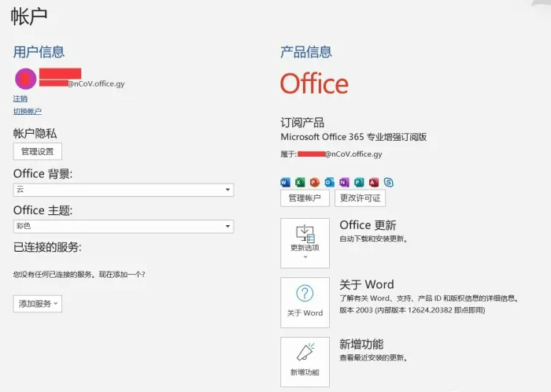Open the 更新选项 update options button
The width and height of the screenshot is (551, 392).
pyautogui.click(x=305, y=243)
